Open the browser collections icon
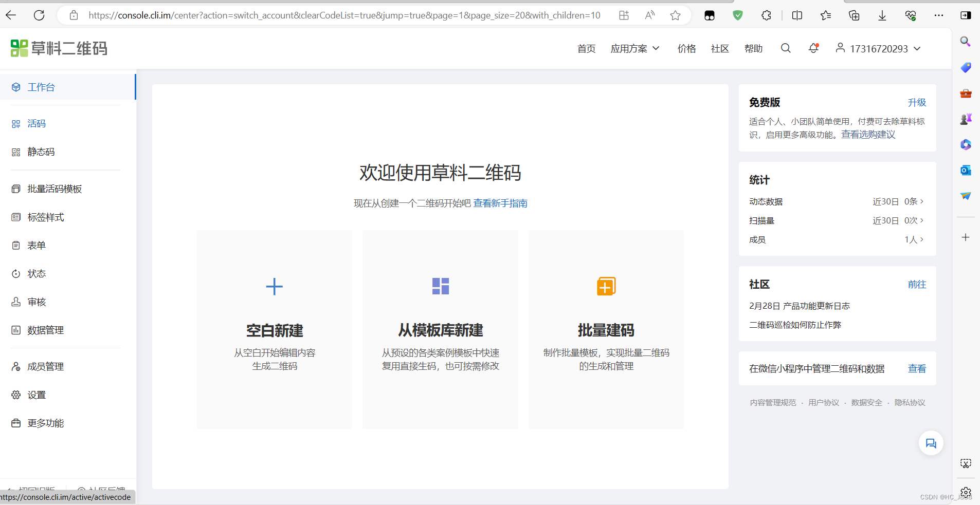Viewport: 980px width, 505px height. click(x=854, y=15)
